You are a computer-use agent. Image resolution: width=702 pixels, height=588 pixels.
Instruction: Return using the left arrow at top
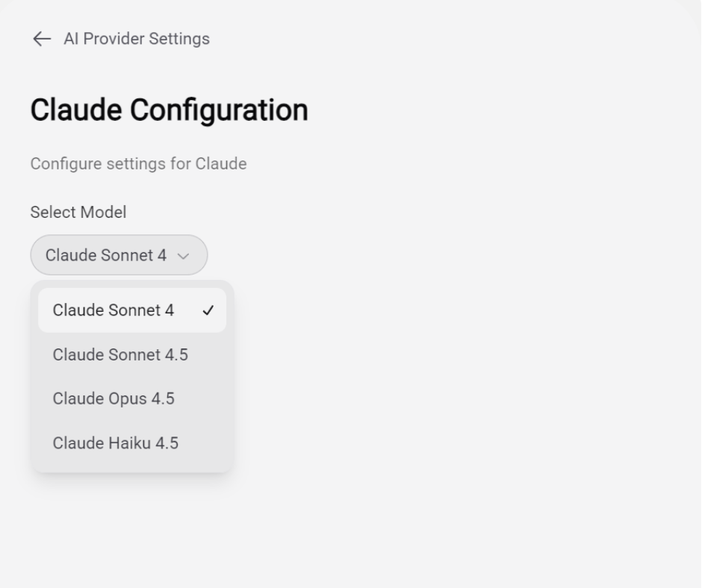point(42,39)
